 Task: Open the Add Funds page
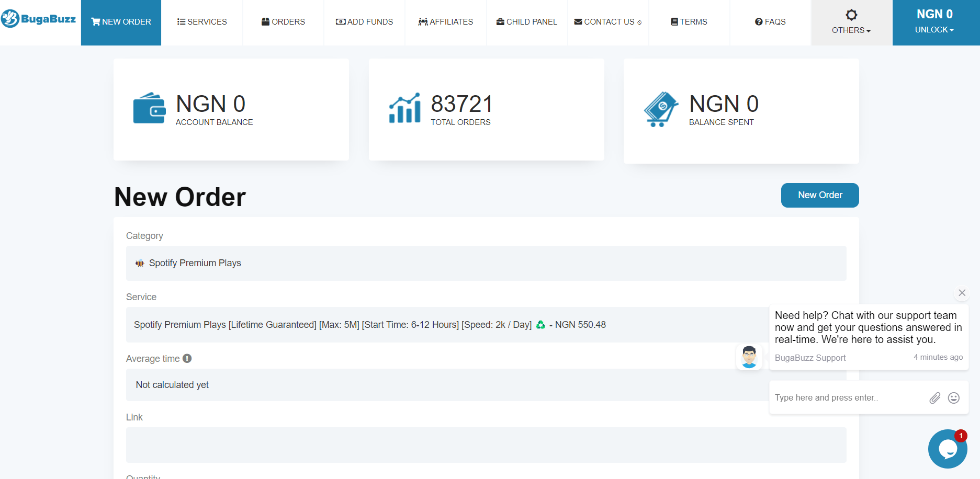pos(364,22)
